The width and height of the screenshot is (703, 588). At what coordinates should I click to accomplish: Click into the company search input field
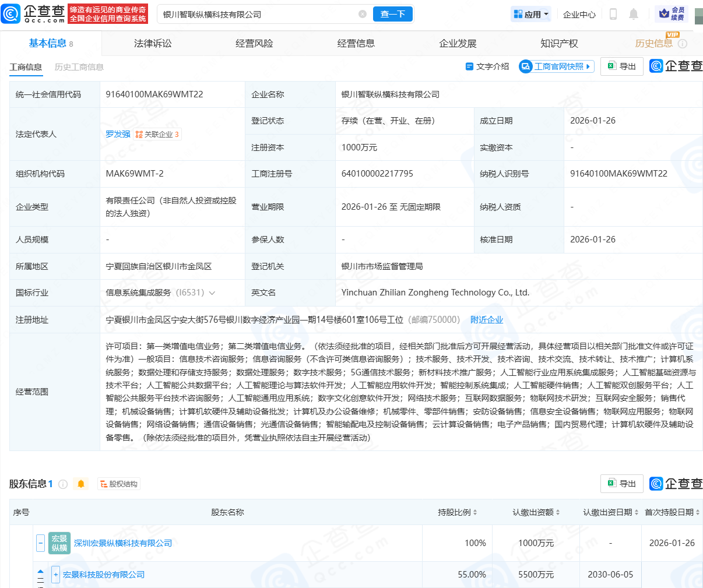(x=256, y=14)
